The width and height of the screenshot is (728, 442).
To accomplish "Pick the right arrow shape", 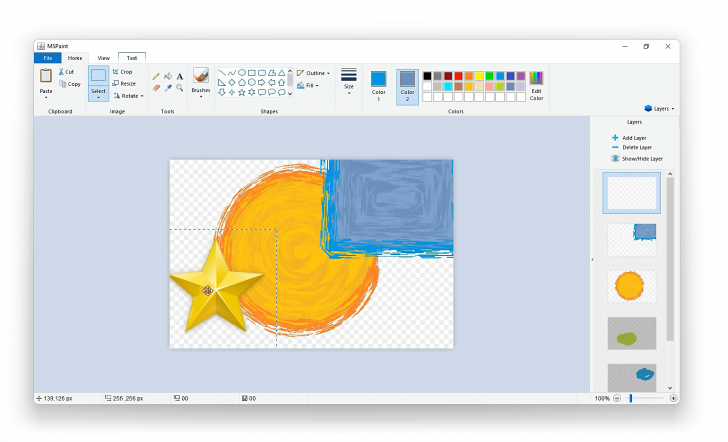I will click(262, 83).
